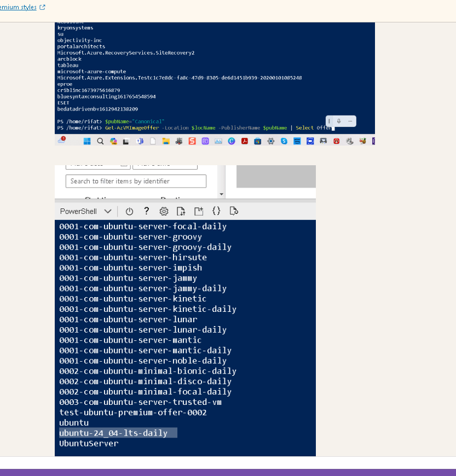Click 0001-com-ubuntu-server-impish line

(131, 268)
